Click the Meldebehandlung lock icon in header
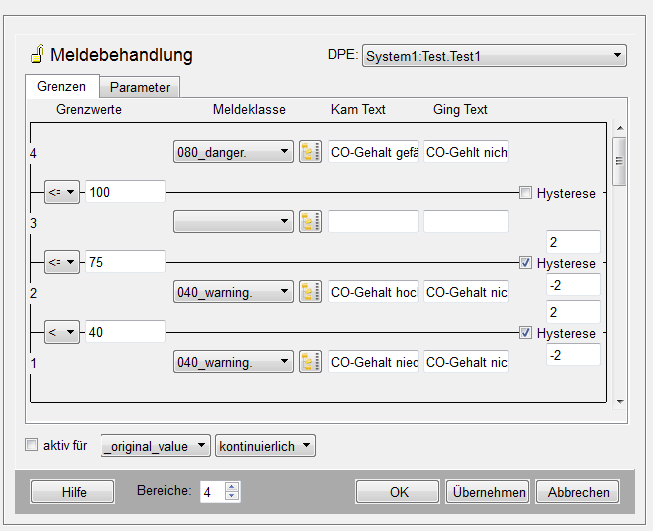Image resolution: width=653 pixels, height=531 pixels. (36, 55)
